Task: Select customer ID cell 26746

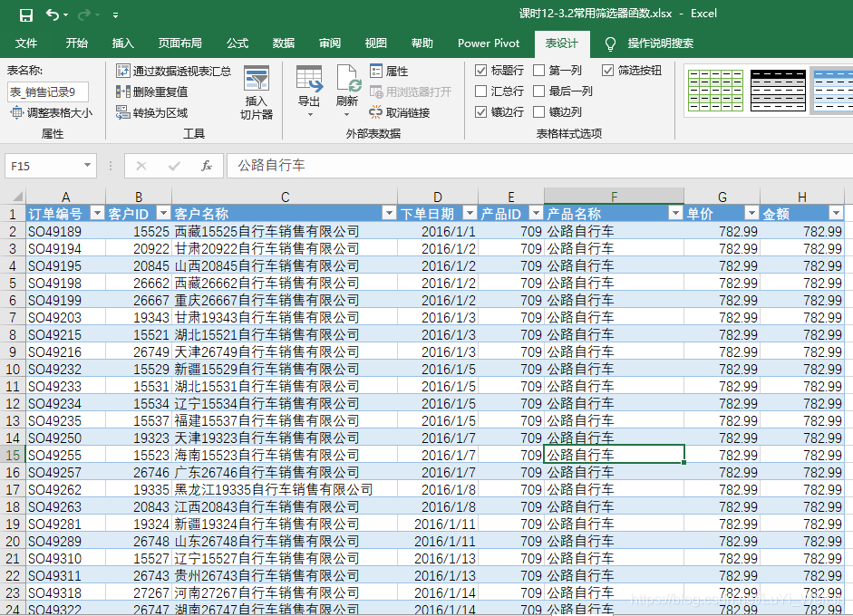Action: click(x=139, y=473)
